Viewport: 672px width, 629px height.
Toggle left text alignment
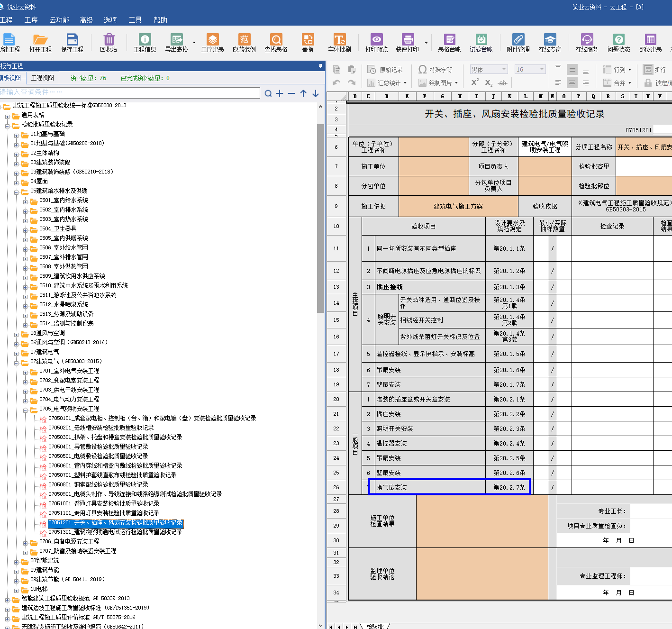pyautogui.click(x=558, y=83)
